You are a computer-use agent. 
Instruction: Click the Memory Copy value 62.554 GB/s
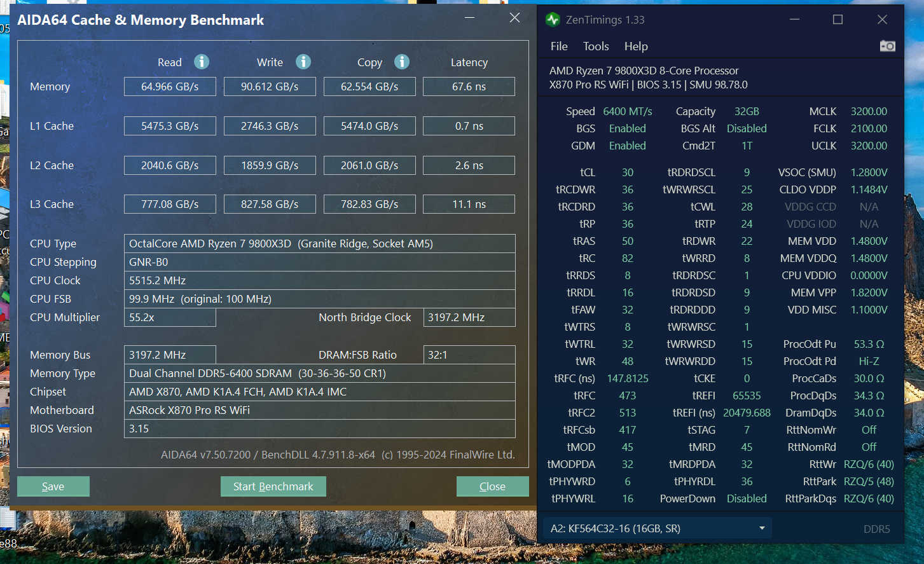[369, 86]
